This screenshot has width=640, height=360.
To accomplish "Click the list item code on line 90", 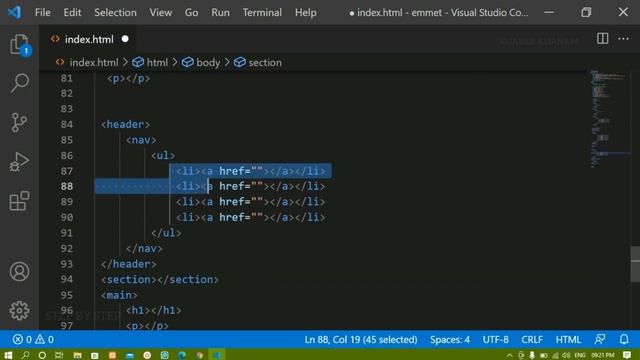I will [x=251, y=218].
